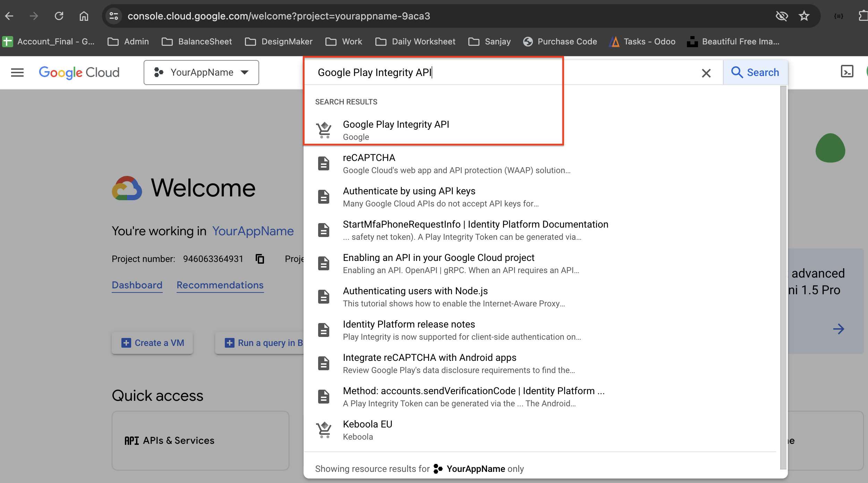The height and width of the screenshot is (483, 868).
Task: Activate Cloud Shell terminal icon
Action: (847, 72)
